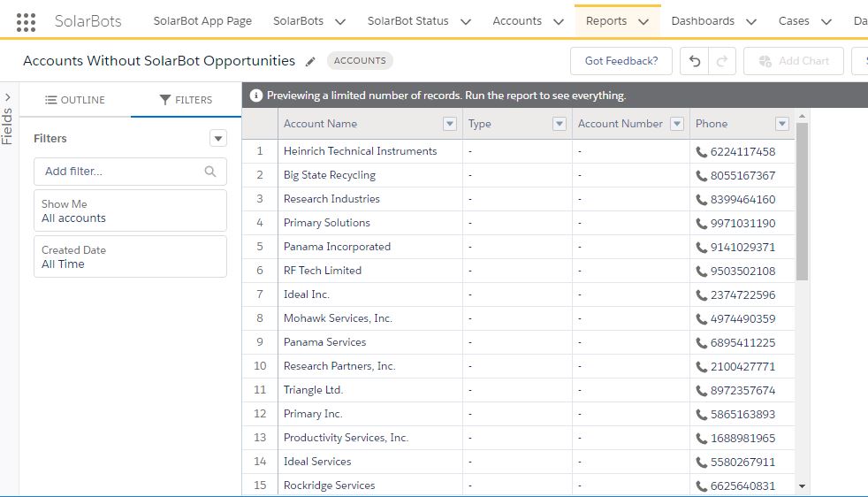Screen dimensions: 868x497
Task: Expand the SolarBot Status tab chevron
Action: (x=466, y=21)
